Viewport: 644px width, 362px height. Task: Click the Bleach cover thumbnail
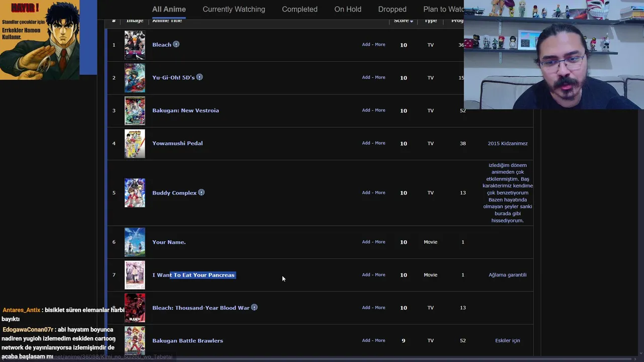[135, 45]
